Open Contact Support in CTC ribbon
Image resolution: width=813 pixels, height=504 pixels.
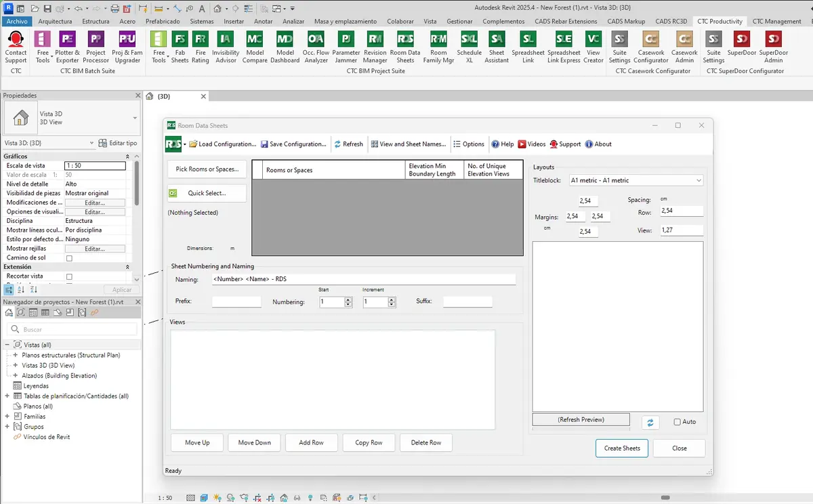(x=16, y=47)
